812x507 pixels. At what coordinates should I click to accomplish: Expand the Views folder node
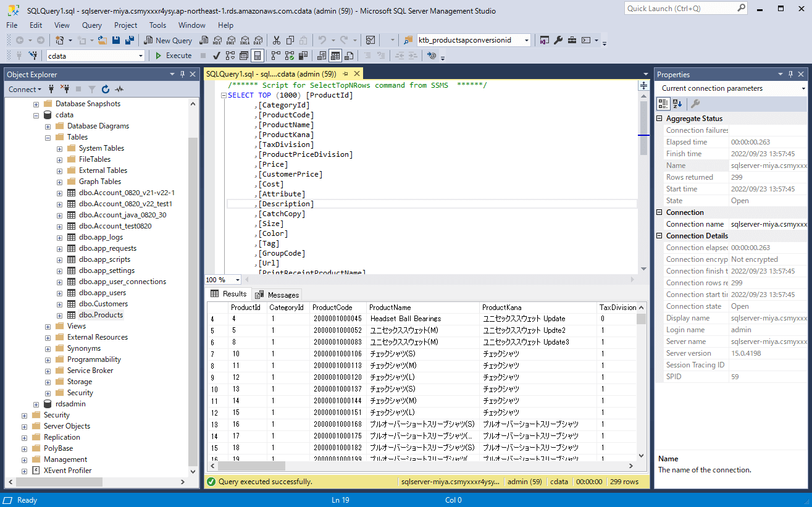click(x=48, y=326)
